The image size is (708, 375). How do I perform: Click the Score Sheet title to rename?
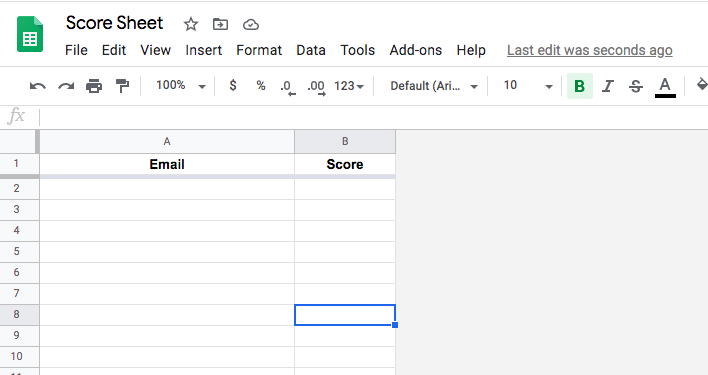114,23
